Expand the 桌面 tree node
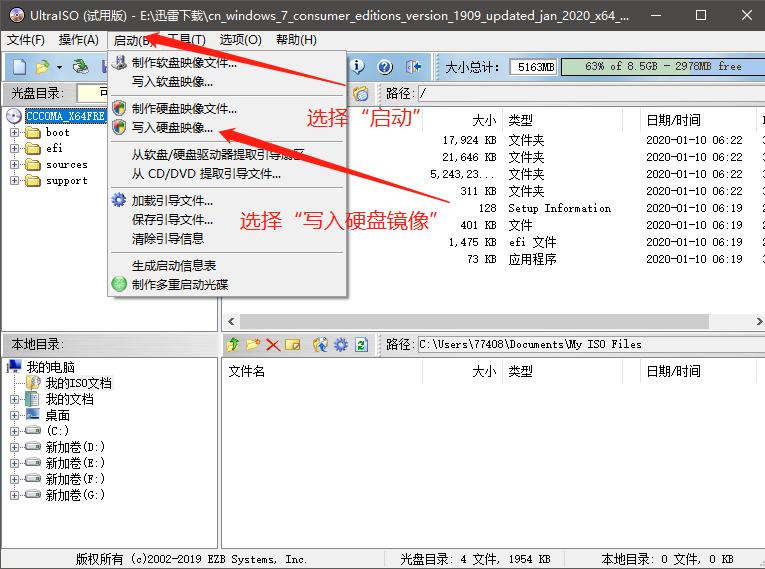The height and width of the screenshot is (569, 765). pos(14,415)
